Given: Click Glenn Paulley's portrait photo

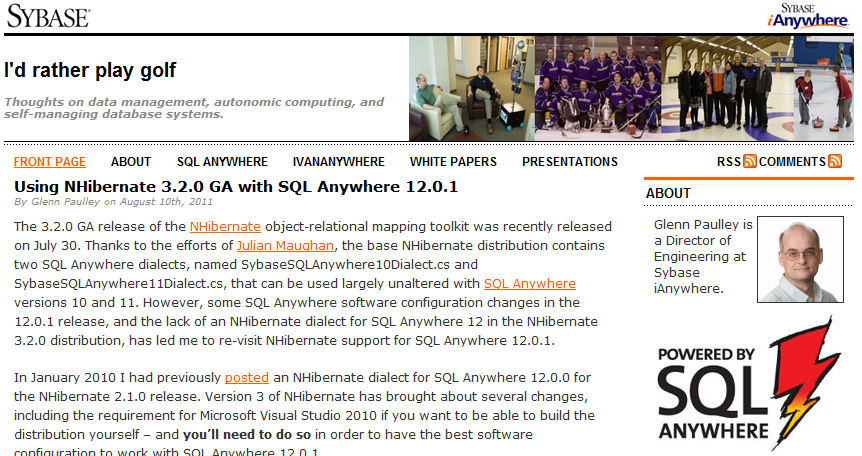Looking at the screenshot, I should tap(800, 259).
